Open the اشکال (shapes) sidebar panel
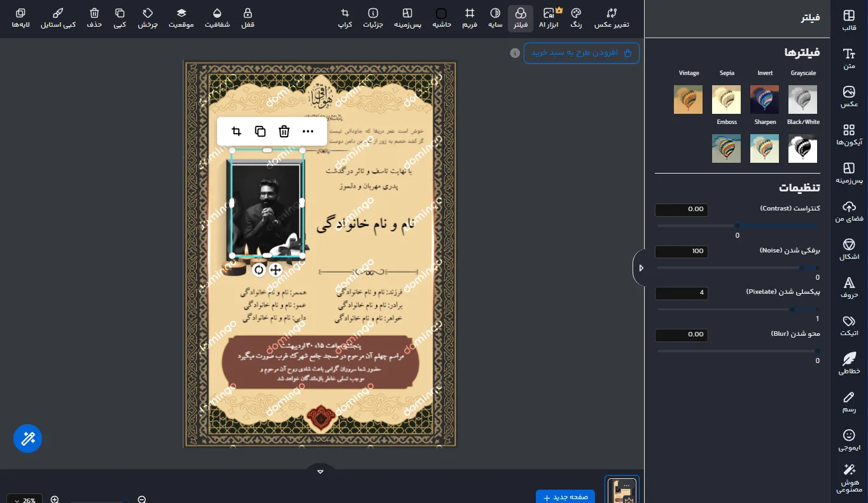Viewport: 868px width, 503px height. (849, 249)
